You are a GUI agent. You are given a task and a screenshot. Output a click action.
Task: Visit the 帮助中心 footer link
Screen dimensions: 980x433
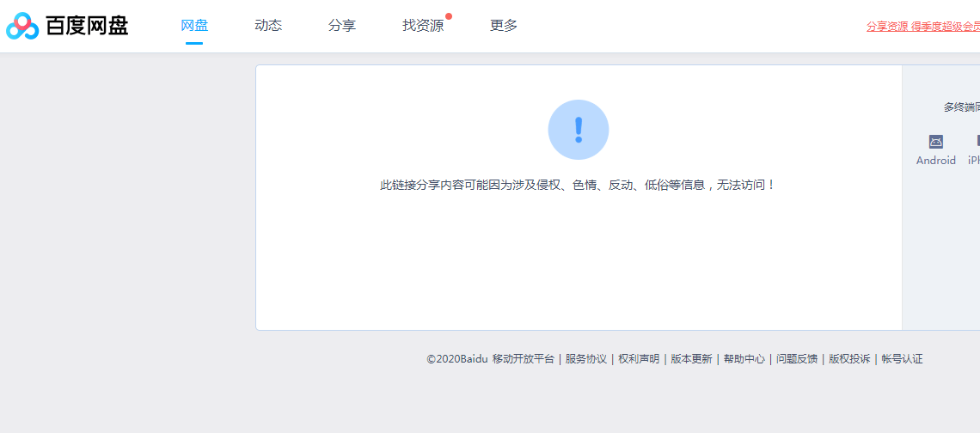pyautogui.click(x=744, y=359)
